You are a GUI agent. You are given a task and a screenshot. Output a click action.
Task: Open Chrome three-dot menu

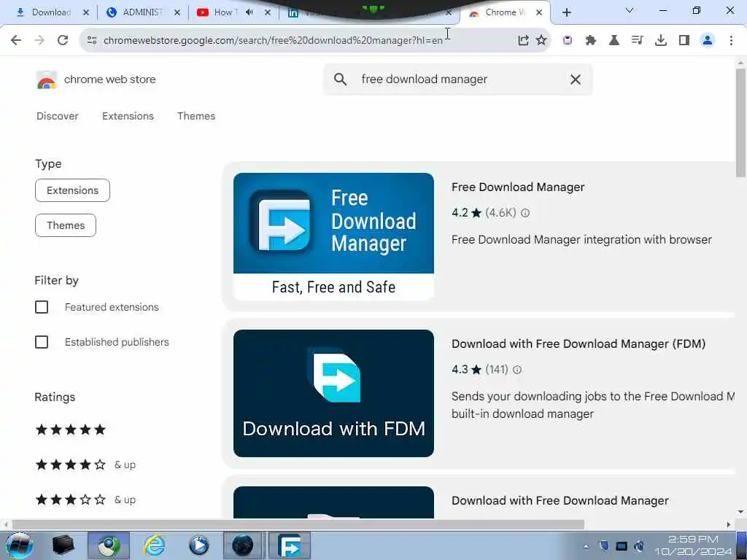tap(731, 41)
